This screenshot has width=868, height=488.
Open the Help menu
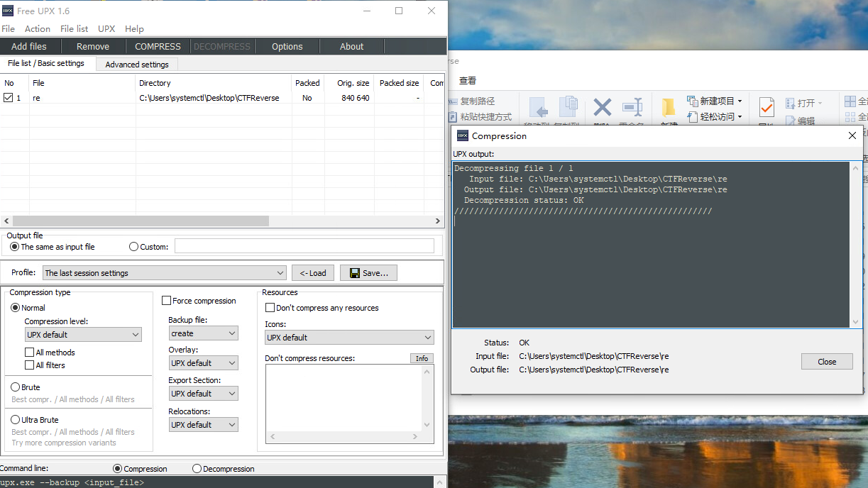134,29
